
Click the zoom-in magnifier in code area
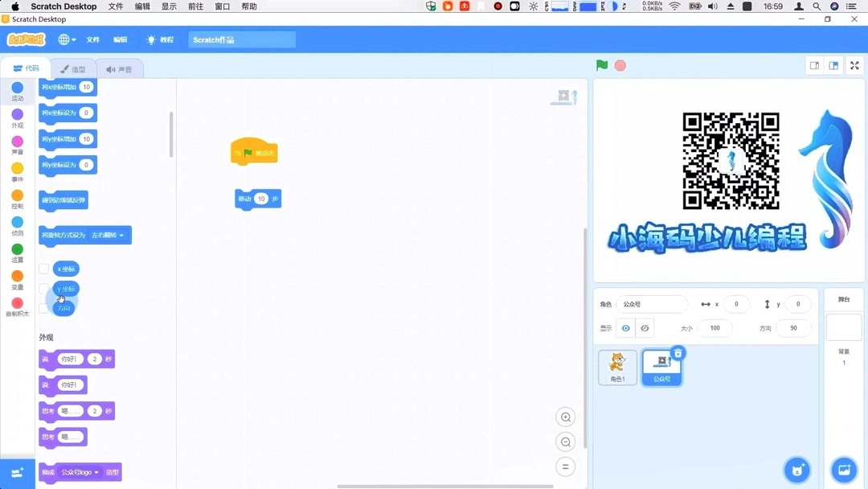tap(565, 417)
